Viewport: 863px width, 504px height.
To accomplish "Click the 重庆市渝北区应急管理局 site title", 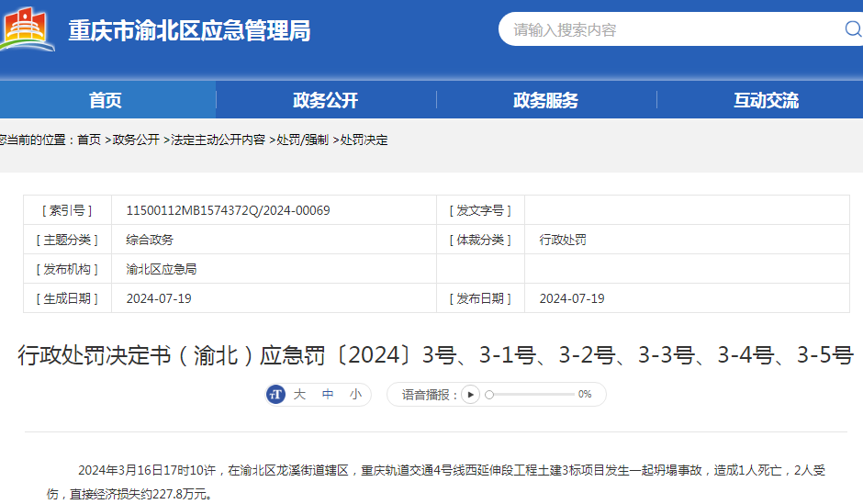I will (189, 30).
